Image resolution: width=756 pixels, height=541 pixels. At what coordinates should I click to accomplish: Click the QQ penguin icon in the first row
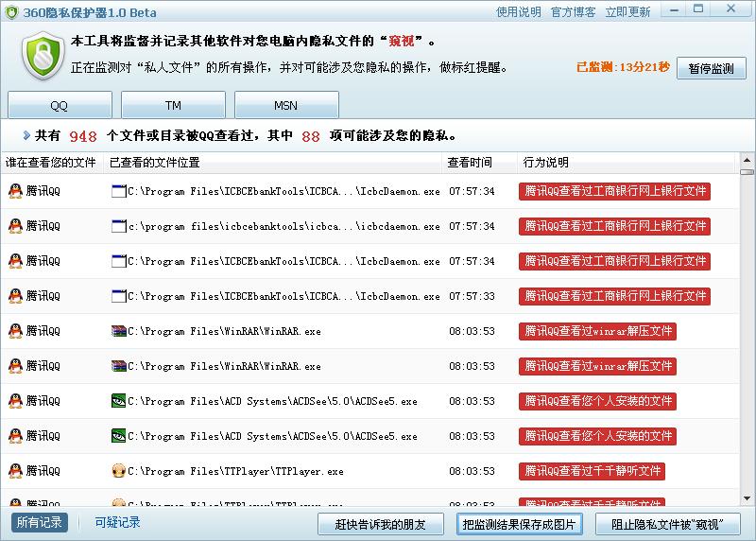point(15,191)
